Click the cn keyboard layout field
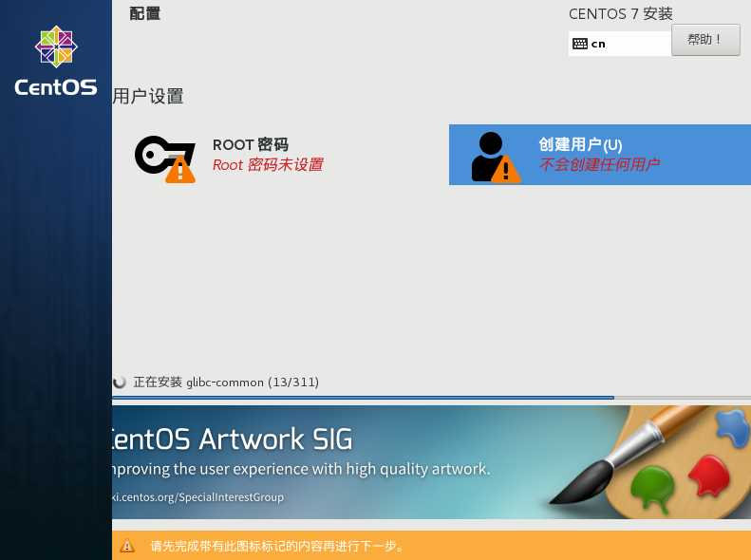 click(620, 44)
